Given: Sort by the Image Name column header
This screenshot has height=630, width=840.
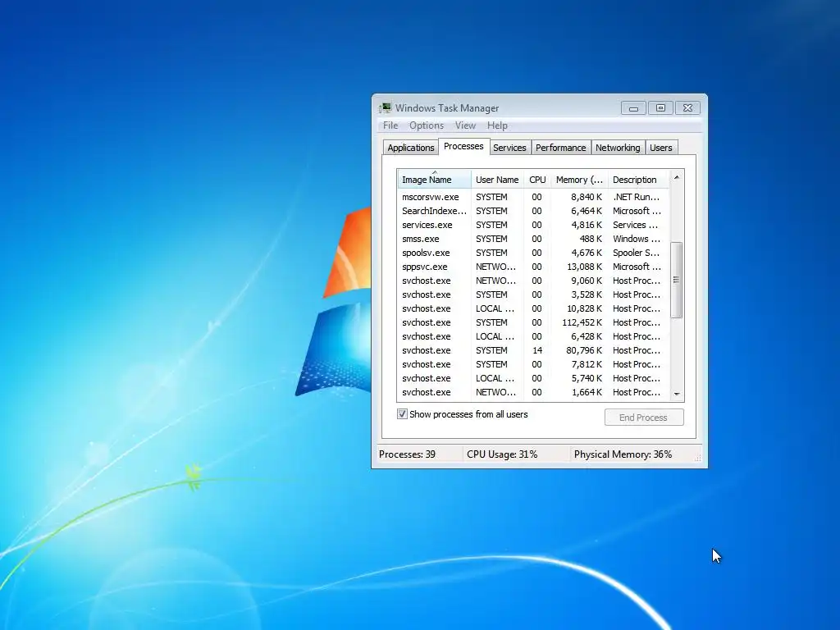Looking at the screenshot, I should point(434,180).
